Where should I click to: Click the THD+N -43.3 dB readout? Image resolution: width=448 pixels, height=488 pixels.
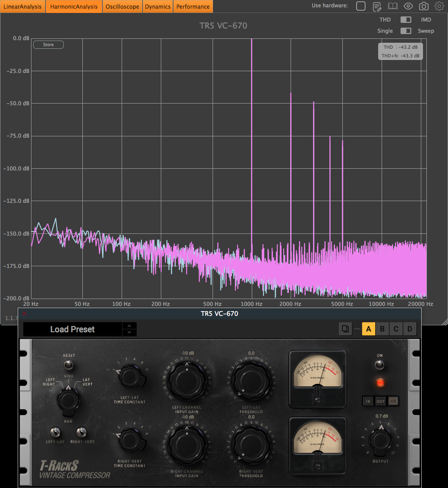(x=401, y=56)
